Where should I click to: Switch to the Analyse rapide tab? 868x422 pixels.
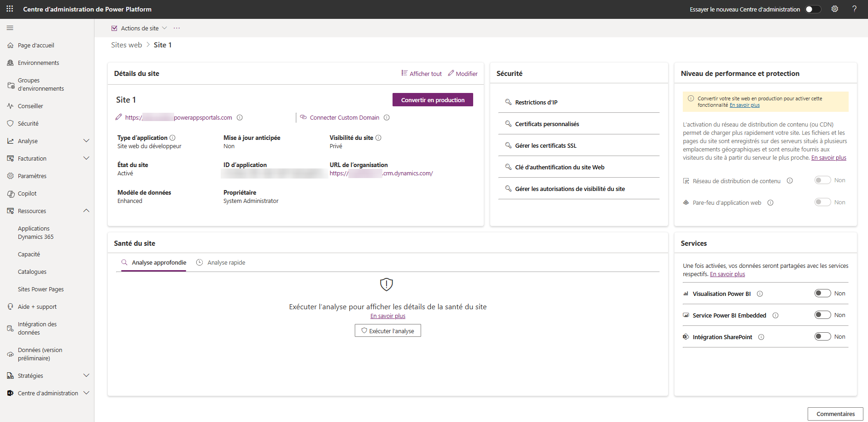221,263
